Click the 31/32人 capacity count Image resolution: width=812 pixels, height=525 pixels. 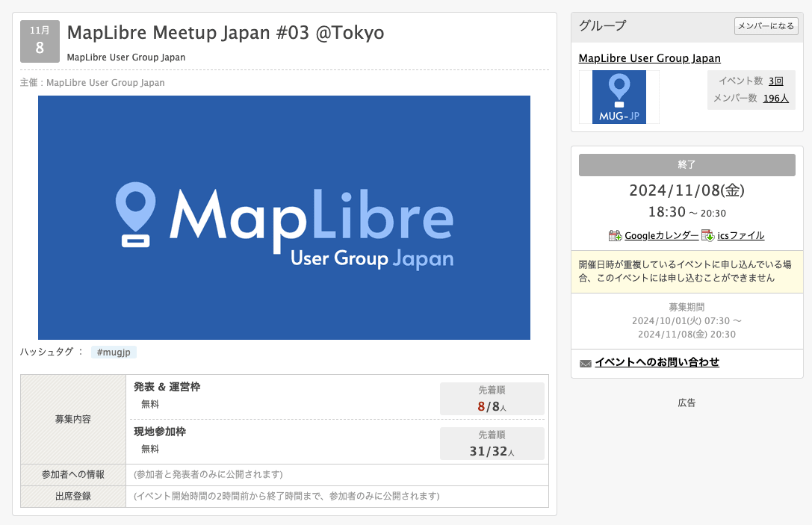tap(492, 452)
